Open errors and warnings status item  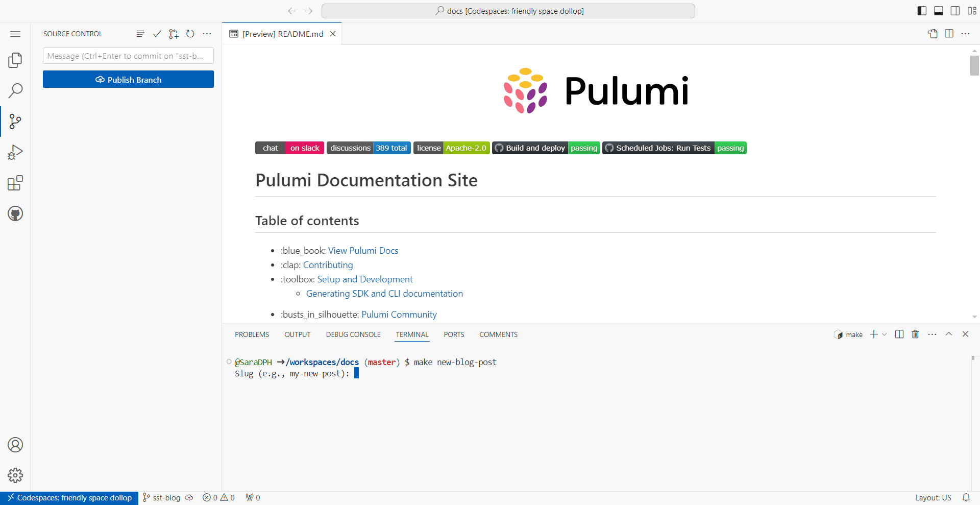[218, 498]
